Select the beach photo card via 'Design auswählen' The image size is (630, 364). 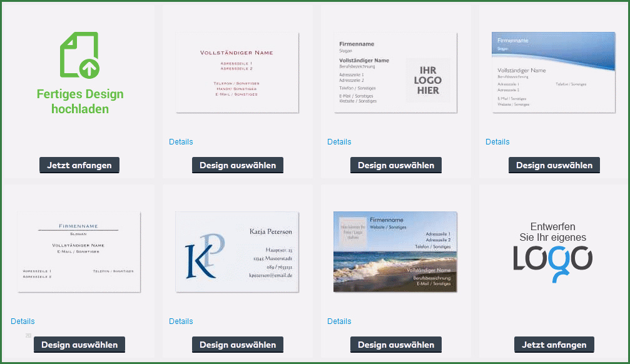396,345
